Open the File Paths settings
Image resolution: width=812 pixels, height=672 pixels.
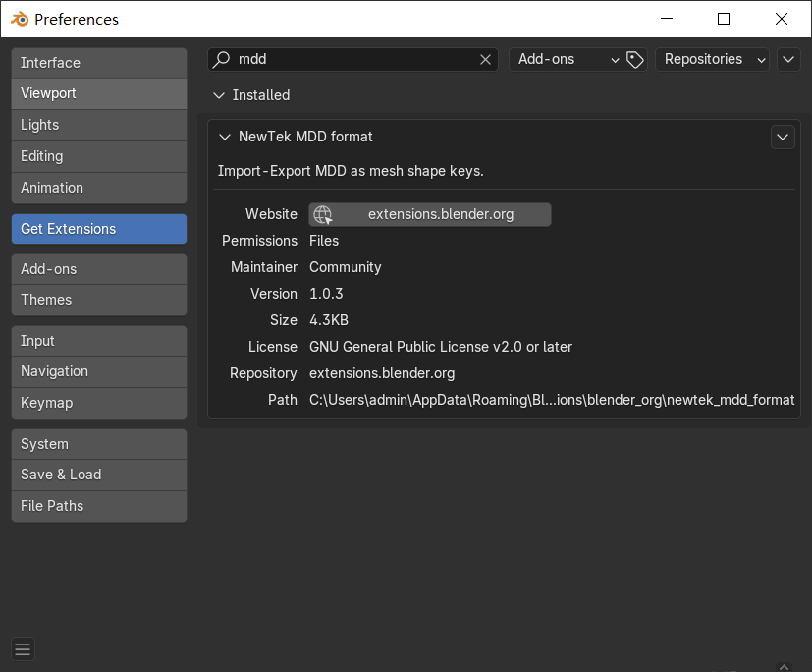98,506
